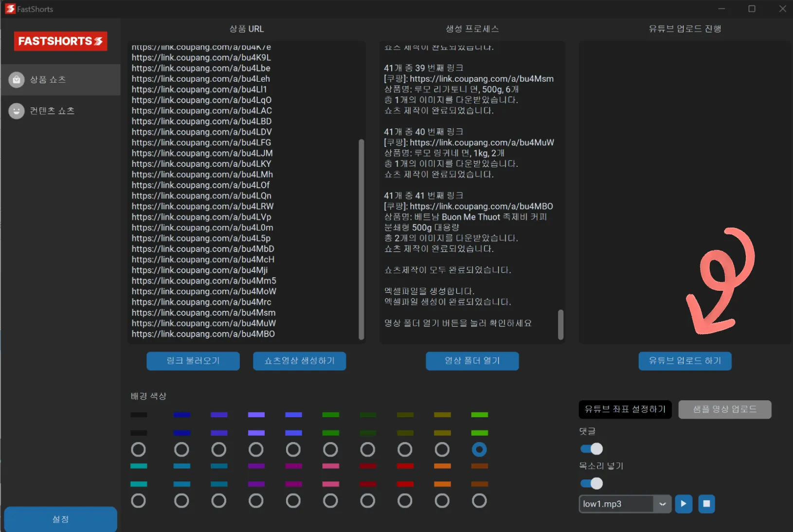Expand the low1.mp3 voice dropdown

pos(662,504)
